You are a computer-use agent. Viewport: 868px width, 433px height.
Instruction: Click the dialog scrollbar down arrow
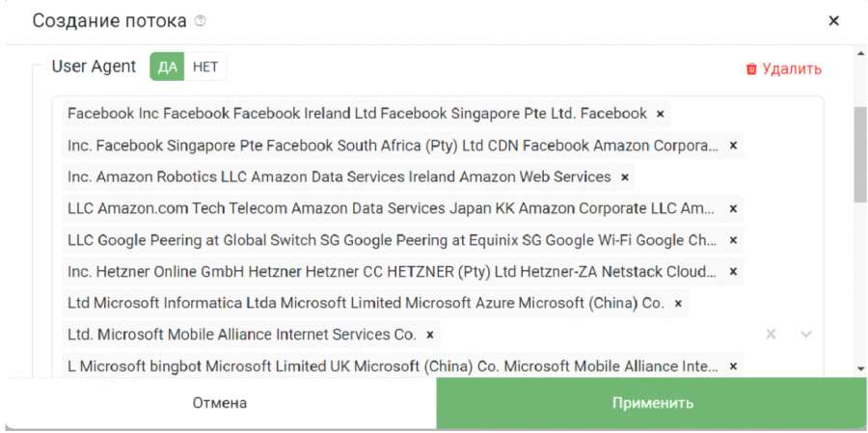(860, 368)
